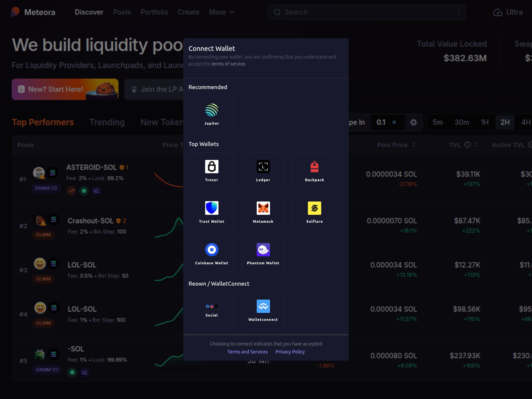
Task: Choose the Social login option
Action: coord(212,311)
